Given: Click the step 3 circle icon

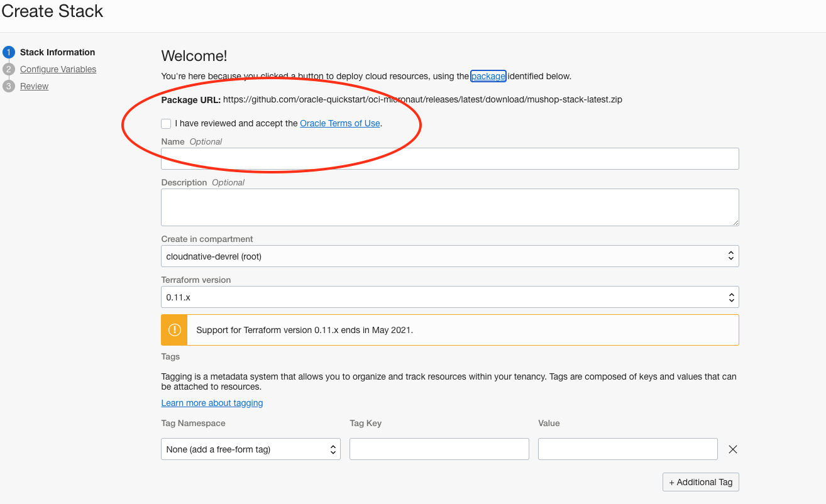Looking at the screenshot, I should [9, 86].
